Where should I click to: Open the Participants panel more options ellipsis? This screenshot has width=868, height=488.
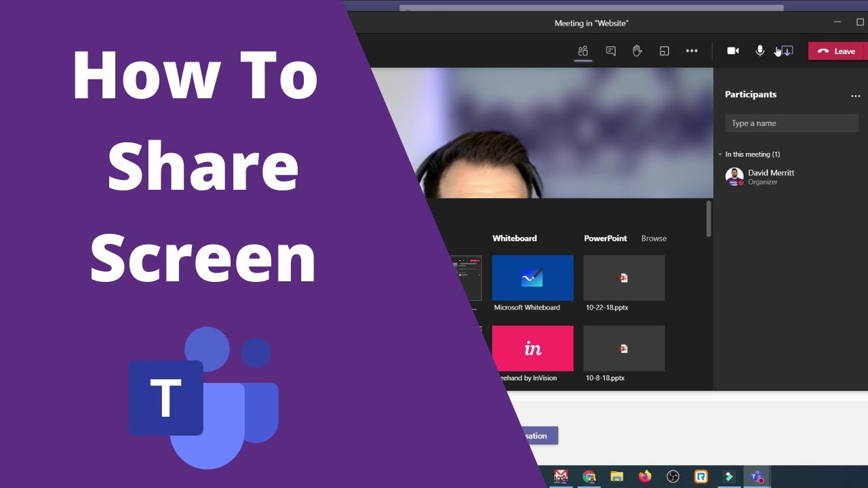855,96
